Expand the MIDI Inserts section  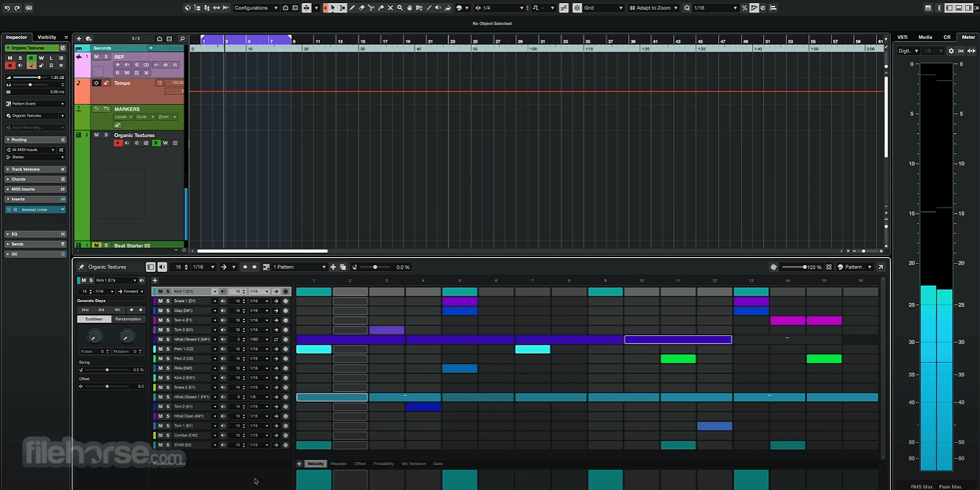pyautogui.click(x=35, y=189)
